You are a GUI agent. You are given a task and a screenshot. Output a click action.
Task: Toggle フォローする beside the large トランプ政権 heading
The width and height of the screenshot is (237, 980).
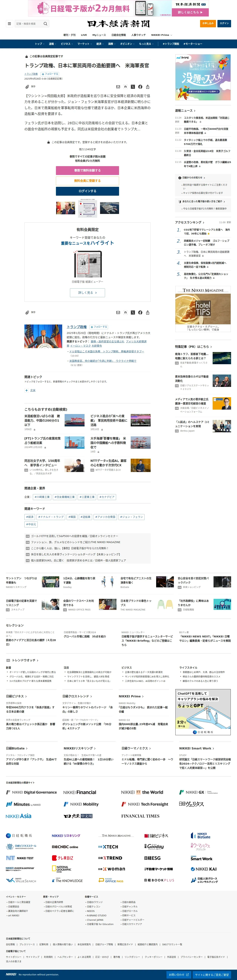[99, 327]
